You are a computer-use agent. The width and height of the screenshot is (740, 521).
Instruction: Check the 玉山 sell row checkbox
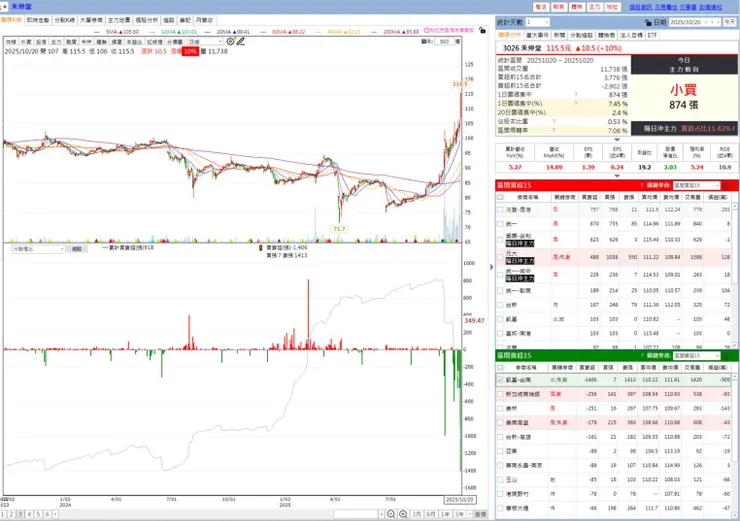(500, 479)
